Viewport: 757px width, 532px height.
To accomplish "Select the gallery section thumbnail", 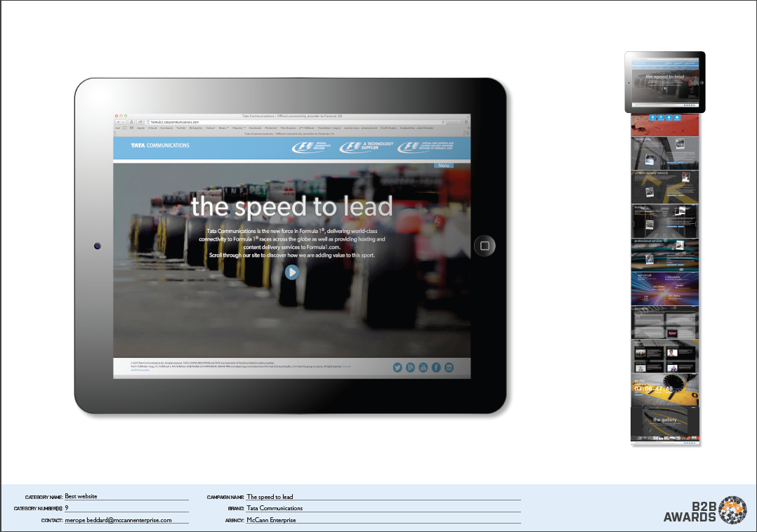I will tap(665, 425).
